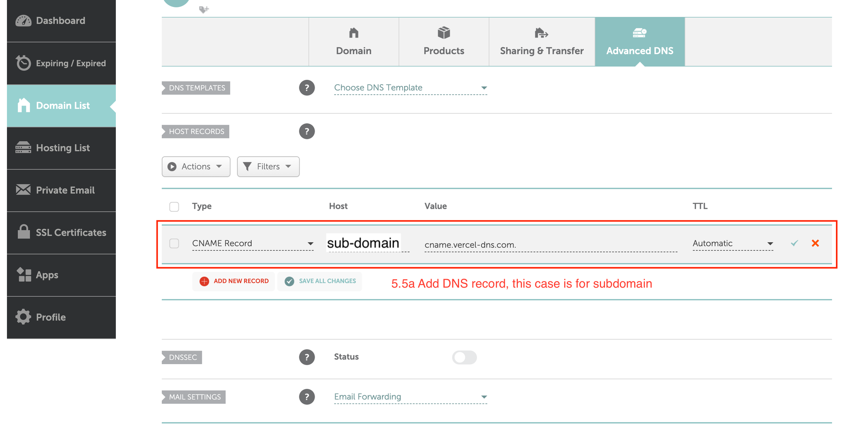The height and width of the screenshot is (424, 868).
Task: Open Dashboard from the sidebar
Action: (61, 21)
